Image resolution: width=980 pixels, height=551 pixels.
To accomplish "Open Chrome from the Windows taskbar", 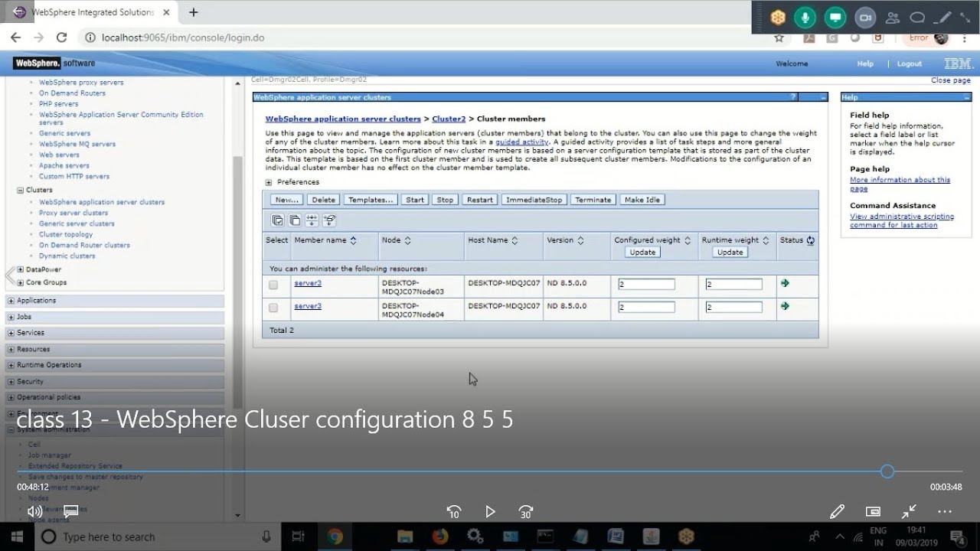I will click(335, 536).
